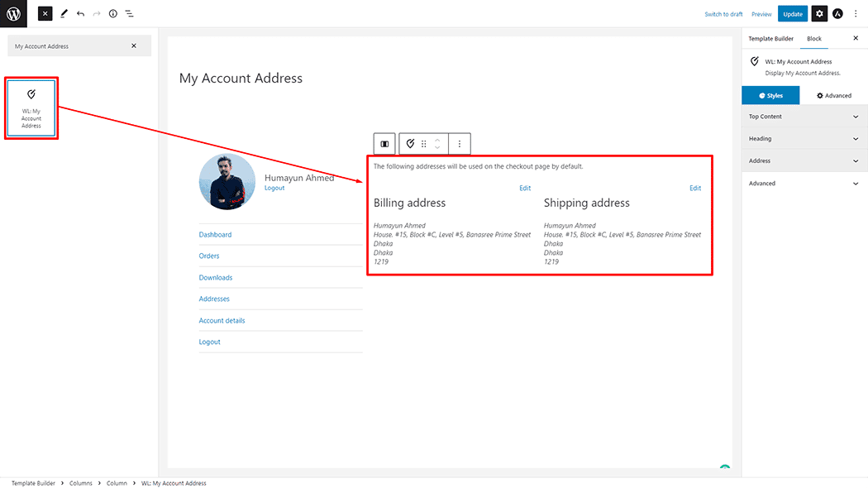This screenshot has height=488, width=868.
Task: Select Columns in the breadcrumb trail
Action: [x=80, y=483]
